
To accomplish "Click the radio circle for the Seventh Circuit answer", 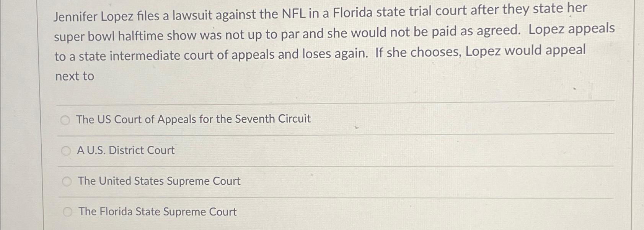I will click(65, 120).
